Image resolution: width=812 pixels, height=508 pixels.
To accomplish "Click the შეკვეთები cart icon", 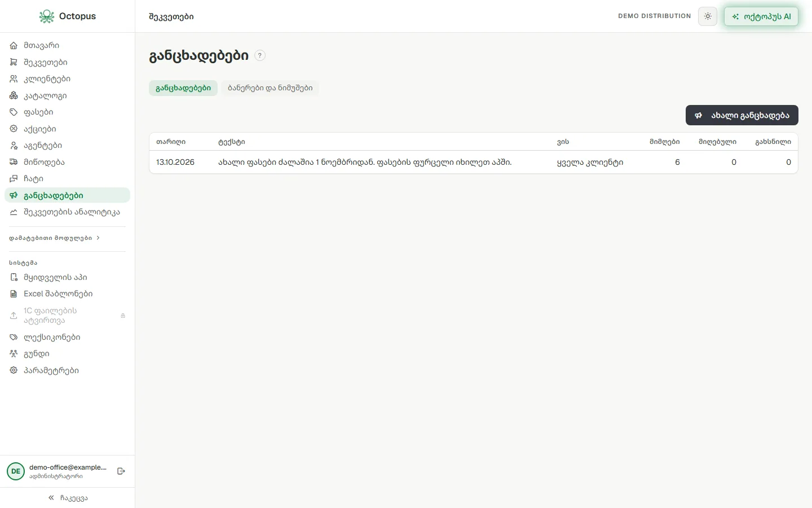I will click(14, 62).
